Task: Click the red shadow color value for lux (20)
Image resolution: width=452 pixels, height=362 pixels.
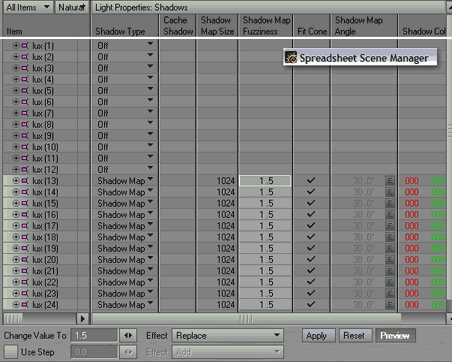Action: click(x=412, y=260)
